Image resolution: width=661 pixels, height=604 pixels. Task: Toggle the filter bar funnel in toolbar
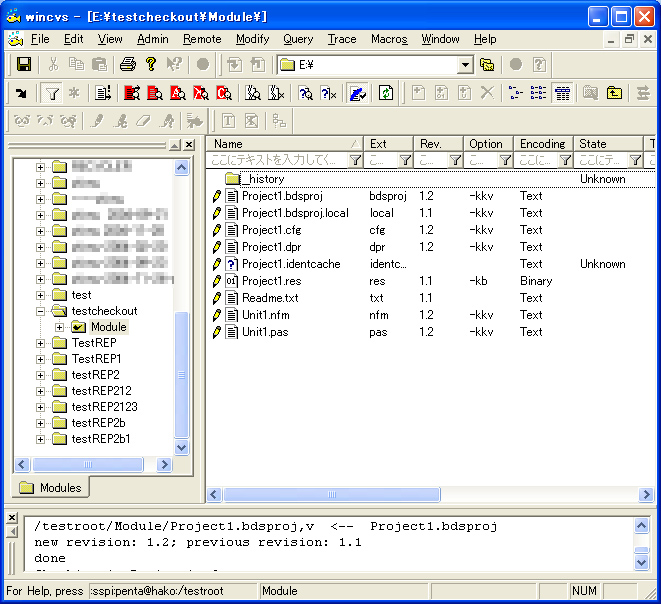pos(52,93)
